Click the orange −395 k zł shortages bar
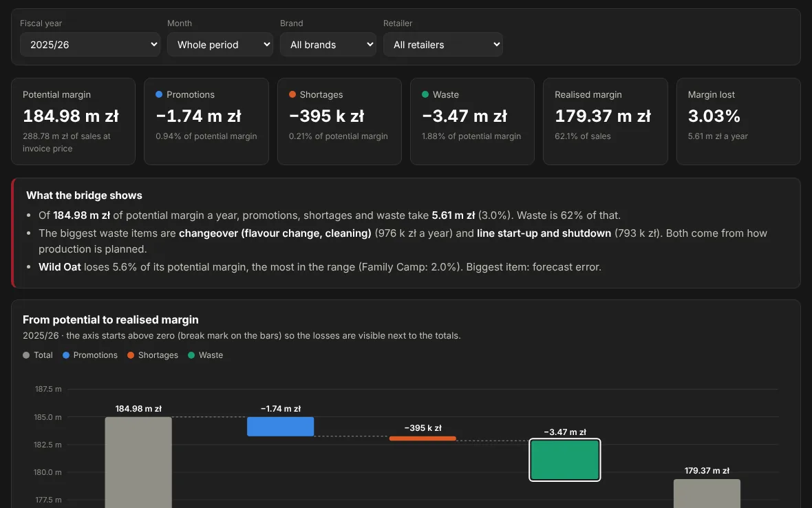Viewport: 812px width, 508px height. (x=423, y=438)
